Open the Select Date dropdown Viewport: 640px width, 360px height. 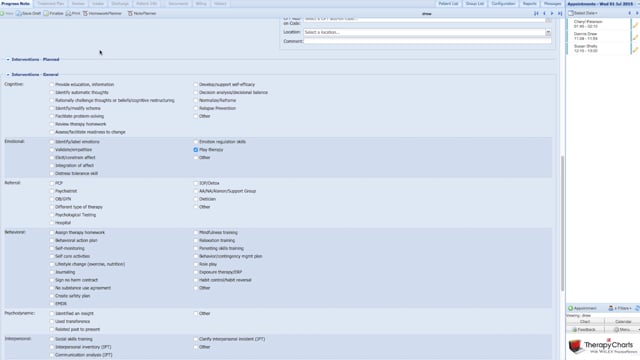(583, 13)
